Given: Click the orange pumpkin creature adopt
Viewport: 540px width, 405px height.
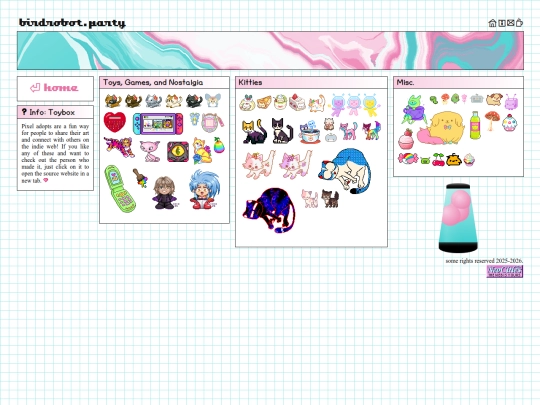Looking at the screenshot, I should point(454,160).
